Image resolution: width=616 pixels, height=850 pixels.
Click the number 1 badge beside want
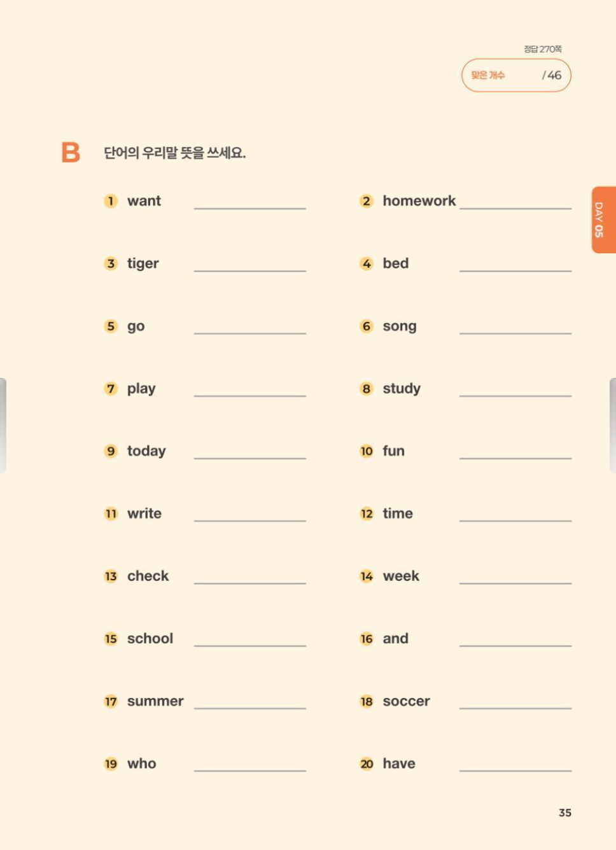(111, 201)
